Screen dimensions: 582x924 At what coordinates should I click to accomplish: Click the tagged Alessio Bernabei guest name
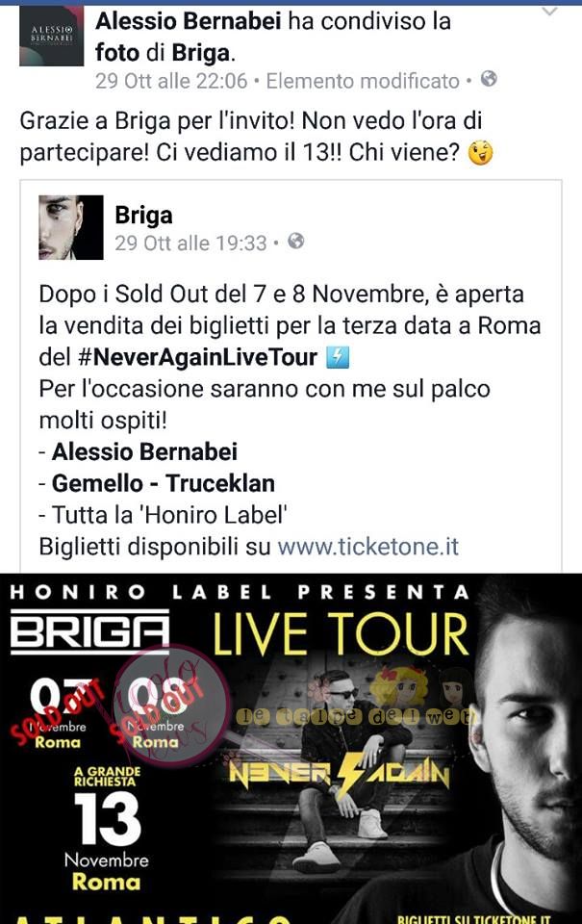pyautogui.click(x=144, y=452)
